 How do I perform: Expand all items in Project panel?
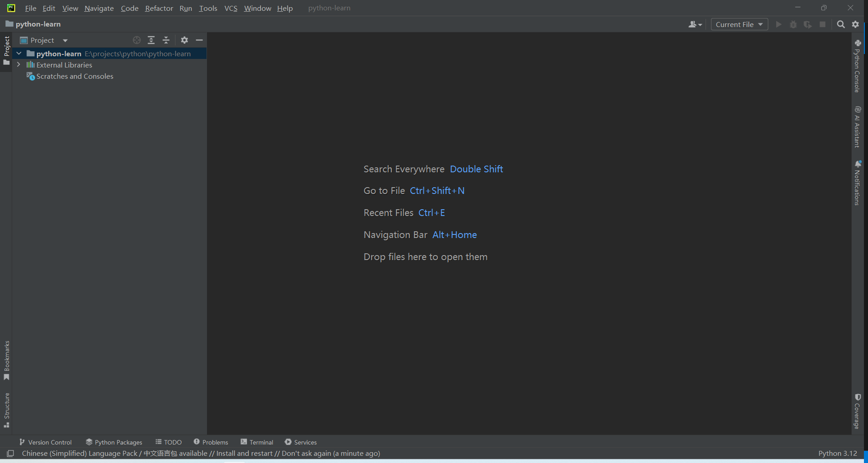pyautogui.click(x=151, y=40)
